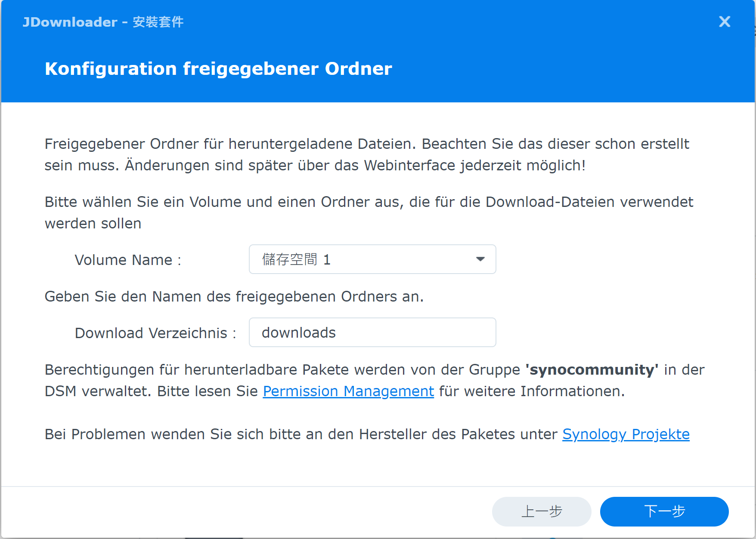Click the 'Volume Name :' label
Image resolution: width=756 pixels, height=539 pixels.
[128, 260]
